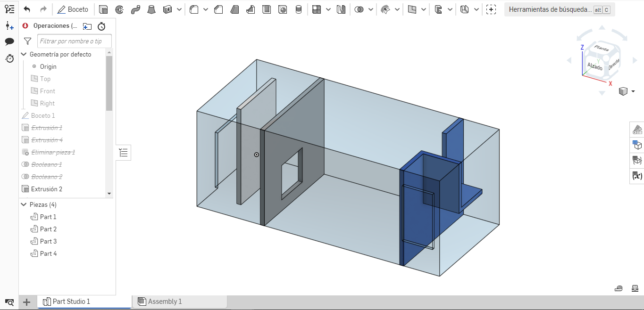Select the Revolve tool
The width and height of the screenshot is (644, 310).
point(119,9)
